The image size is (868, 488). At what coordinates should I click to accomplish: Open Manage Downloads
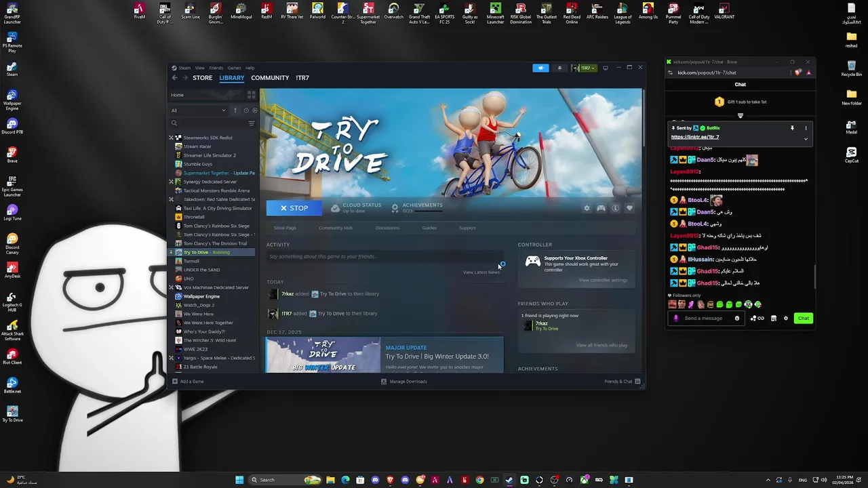click(404, 382)
